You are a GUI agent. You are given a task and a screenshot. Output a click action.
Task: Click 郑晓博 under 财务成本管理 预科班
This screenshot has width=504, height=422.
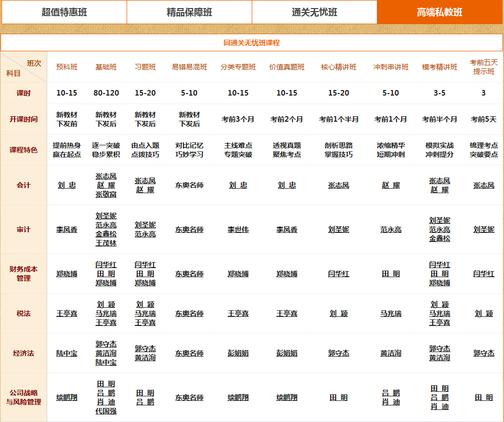67,274
